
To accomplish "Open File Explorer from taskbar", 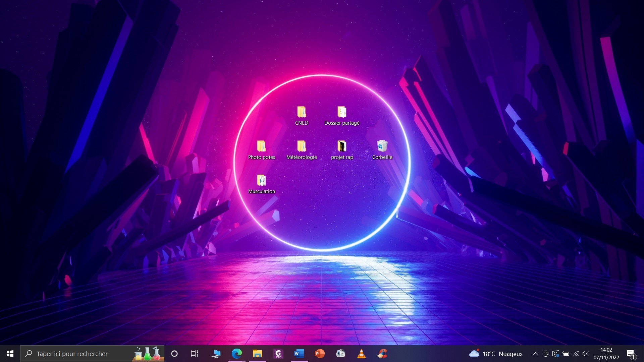I will click(257, 354).
